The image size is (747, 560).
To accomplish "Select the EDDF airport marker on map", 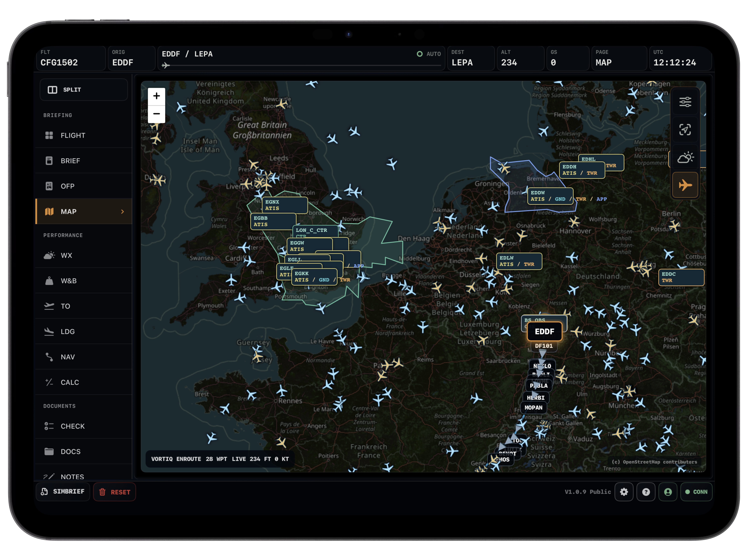I will [544, 332].
